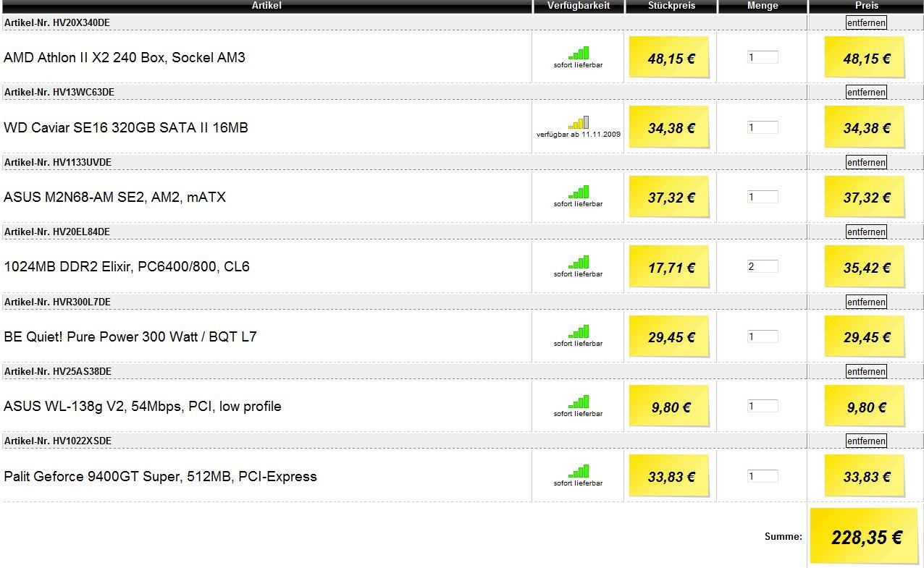Focus quantity field for ASUS WL-138g V2

click(x=763, y=406)
